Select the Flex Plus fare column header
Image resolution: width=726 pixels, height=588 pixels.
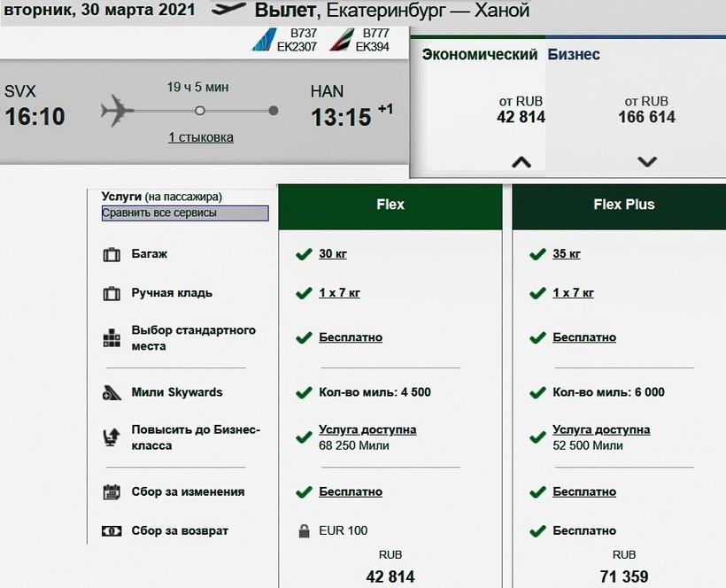[x=623, y=205]
